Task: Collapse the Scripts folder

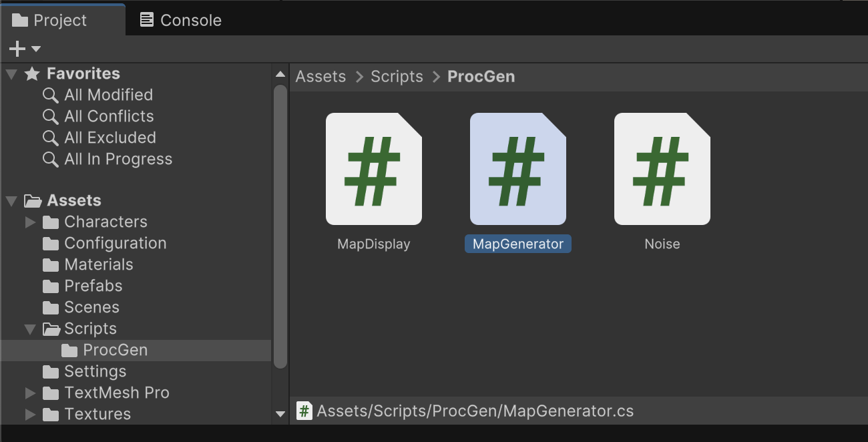Action: pyautogui.click(x=30, y=328)
